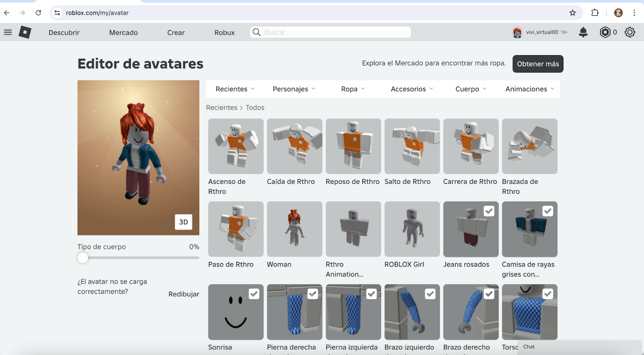Expand the Cuerpo dropdown
This screenshot has width=644, height=355.
click(x=471, y=89)
